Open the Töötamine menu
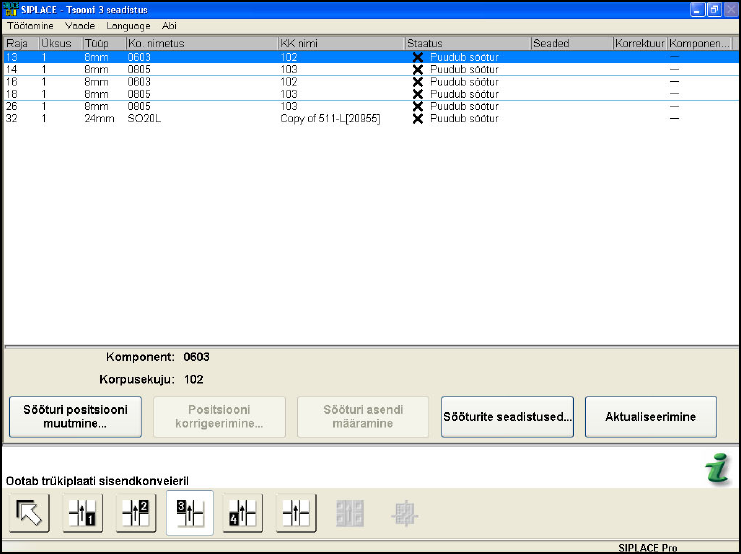 click(30, 24)
